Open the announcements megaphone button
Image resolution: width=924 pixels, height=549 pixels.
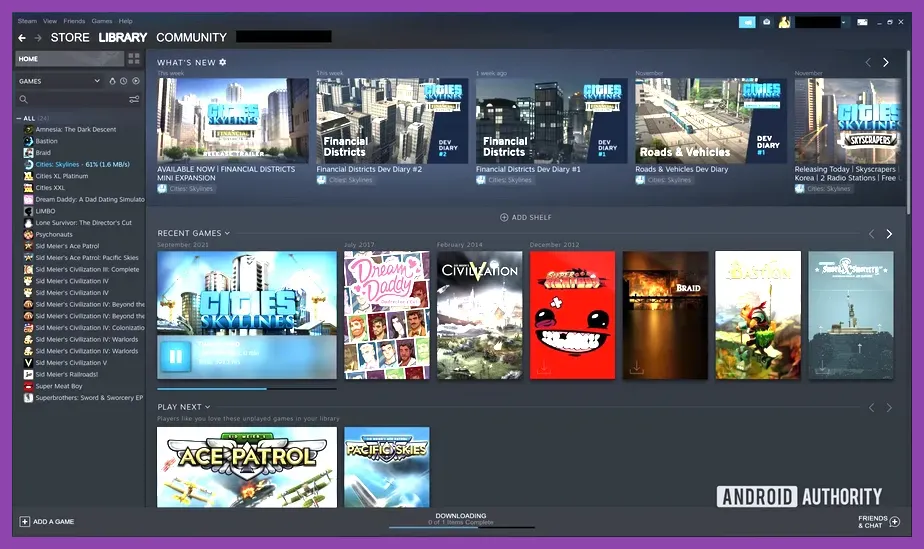pyautogui.click(x=747, y=22)
